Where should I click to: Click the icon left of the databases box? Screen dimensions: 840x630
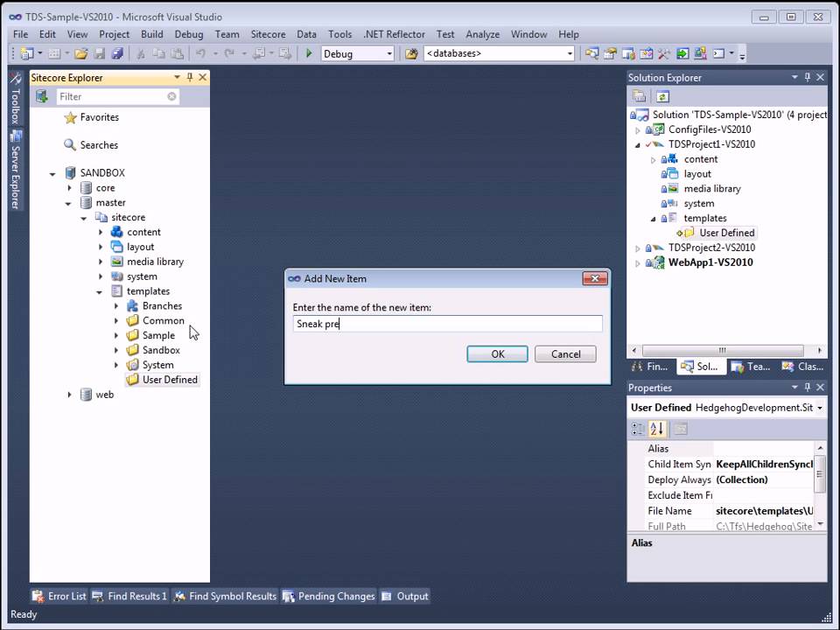[411, 53]
